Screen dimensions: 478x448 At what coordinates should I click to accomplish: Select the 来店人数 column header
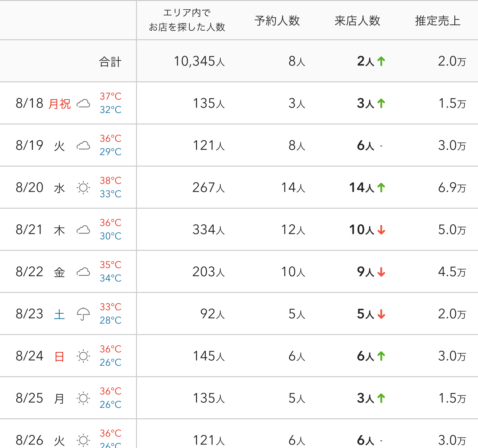coord(357,21)
